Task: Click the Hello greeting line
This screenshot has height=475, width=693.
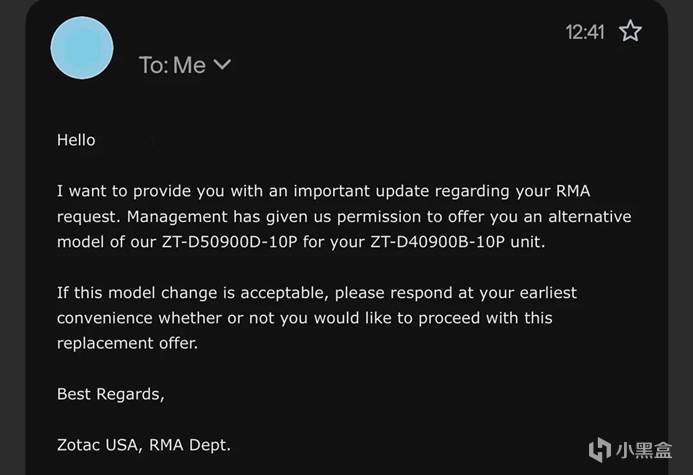Action: 76,140
